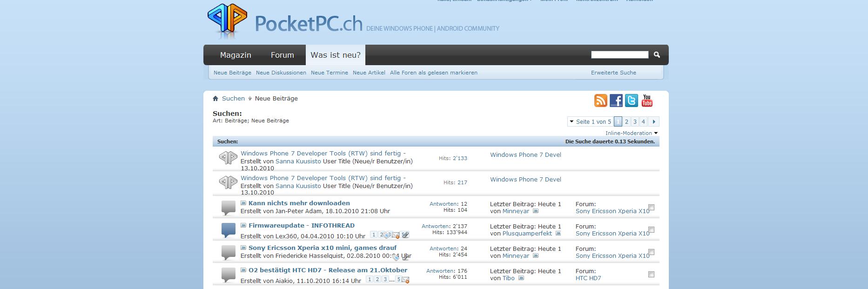Image resolution: width=868 pixels, height=289 pixels.
Task: Click the magnifier search button
Action: click(x=657, y=55)
